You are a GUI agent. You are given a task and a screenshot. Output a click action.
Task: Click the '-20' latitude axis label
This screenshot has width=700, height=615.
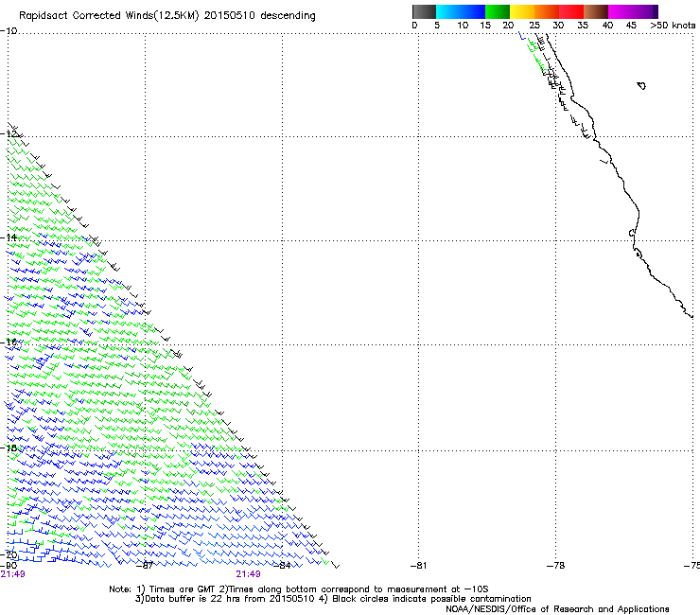tap(9, 555)
